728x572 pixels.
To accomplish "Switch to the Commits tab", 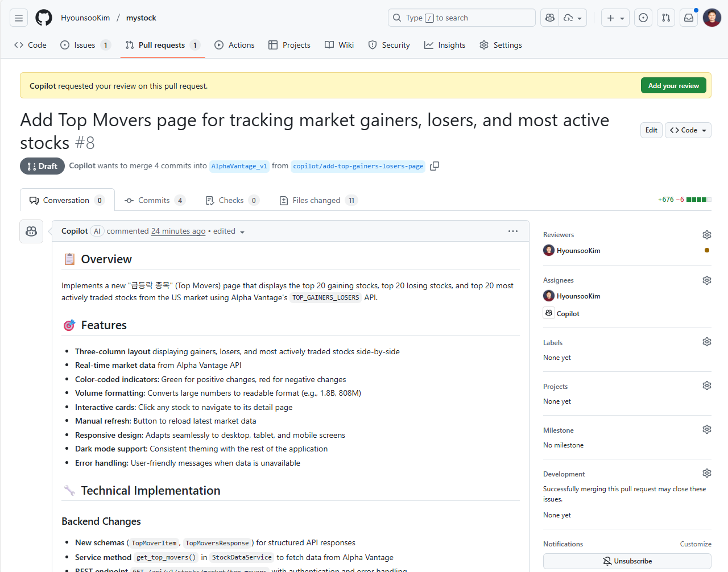I will [154, 200].
